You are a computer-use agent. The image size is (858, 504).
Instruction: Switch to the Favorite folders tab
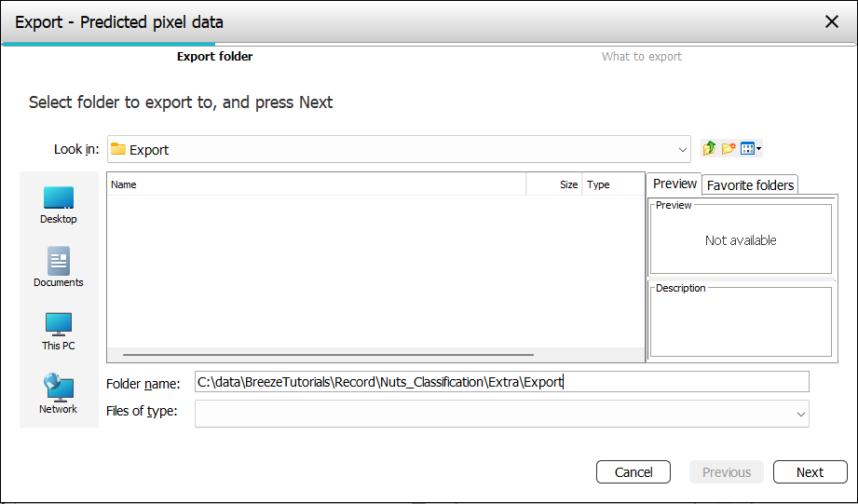pos(750,185)
